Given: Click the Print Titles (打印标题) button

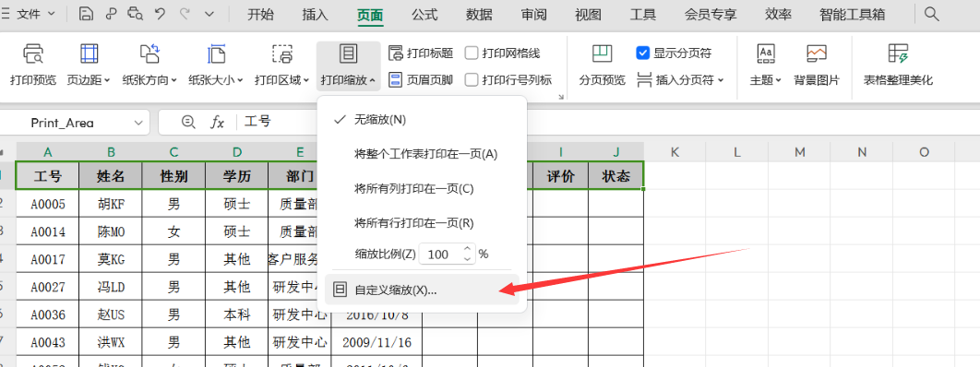Looking at the screenshot, I should coord(421,53).
